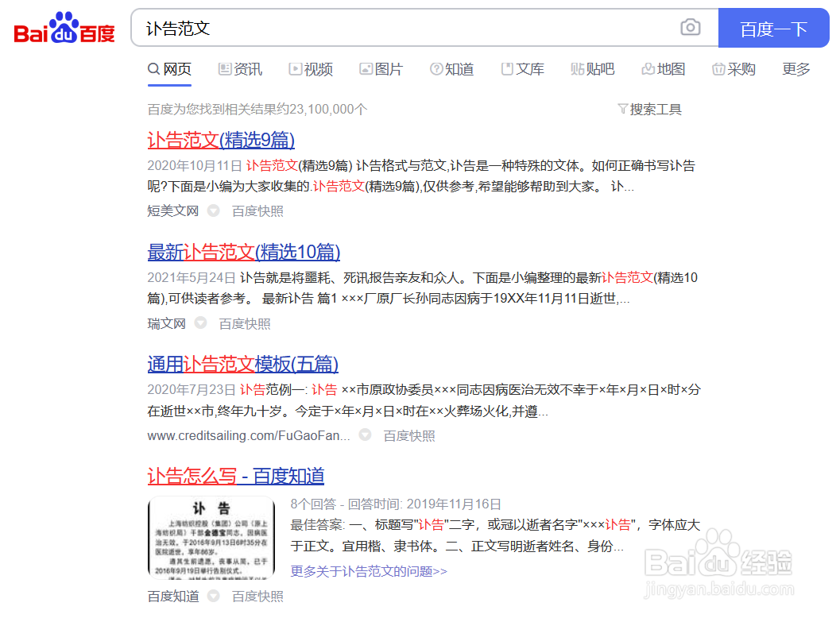Open 最新讣告范文(精选10篇) result

pos(243,252)
